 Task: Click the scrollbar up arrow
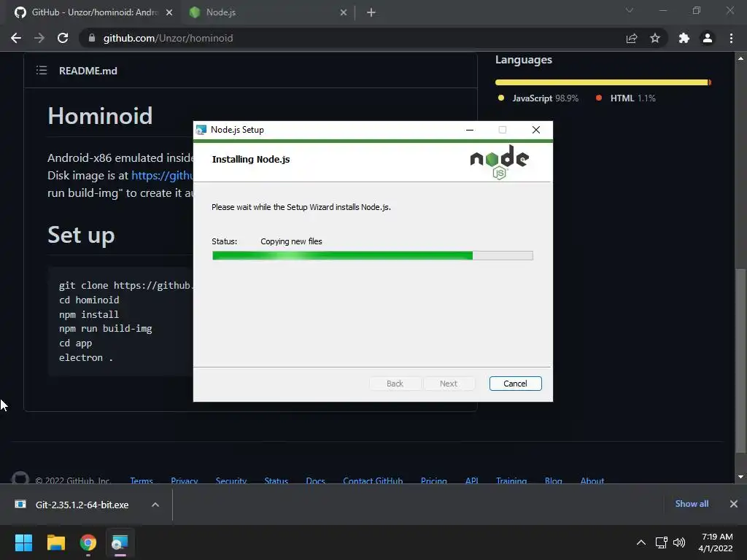pyautogui.click(x=740, y=58)
